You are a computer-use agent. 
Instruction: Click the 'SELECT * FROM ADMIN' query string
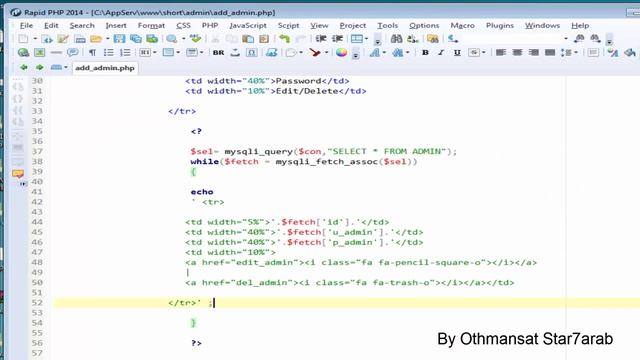[x=387, y=151]
